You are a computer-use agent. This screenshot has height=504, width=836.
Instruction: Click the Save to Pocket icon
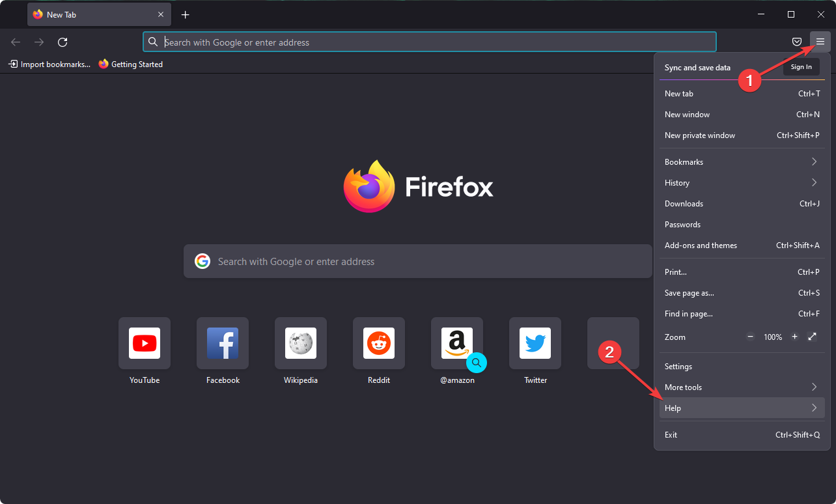click(796, 41)
